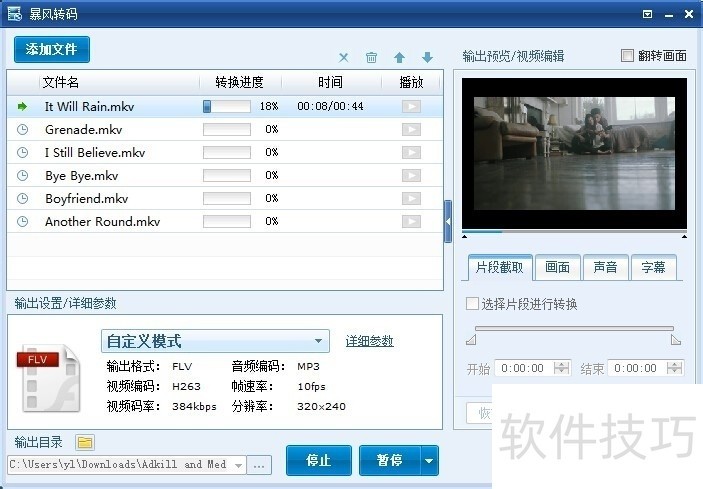Screen dimensions: 703x489
Task: Play the Another Round.mkv file
Action: (x=411, y=221)
